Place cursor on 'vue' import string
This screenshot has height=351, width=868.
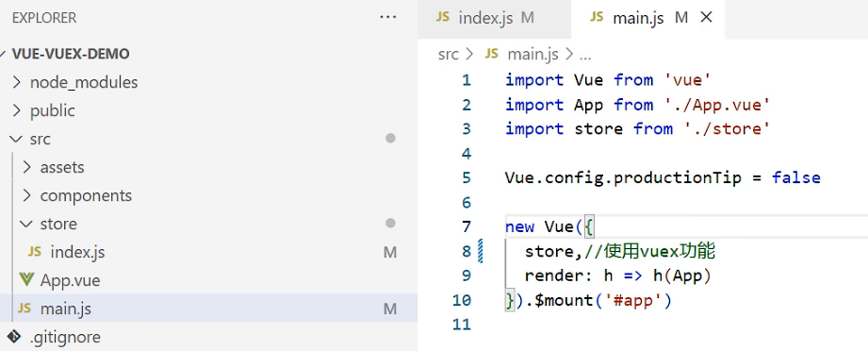coord(687,80)
